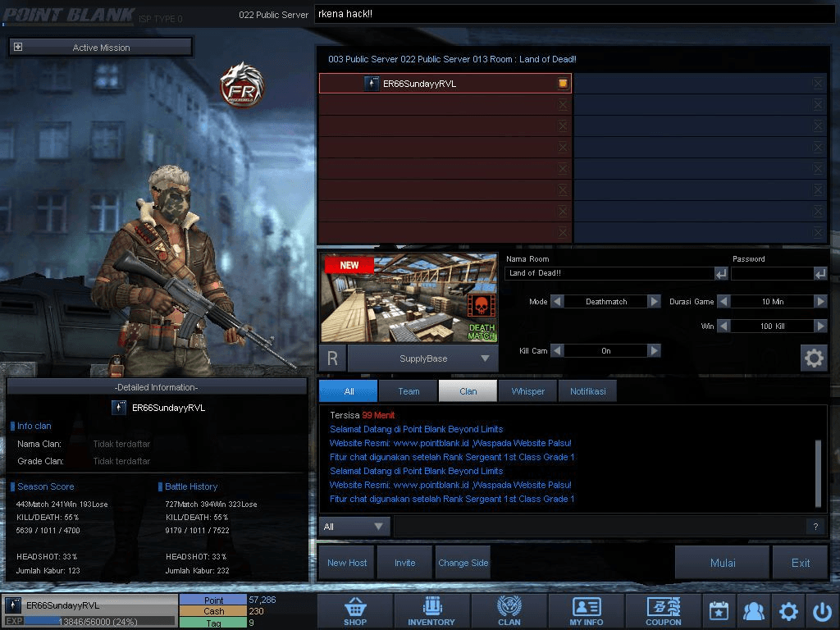This screenshot has width=840, height=630.
Task: Toggle Kill Cam with right arrow
Action: (654, 350)
